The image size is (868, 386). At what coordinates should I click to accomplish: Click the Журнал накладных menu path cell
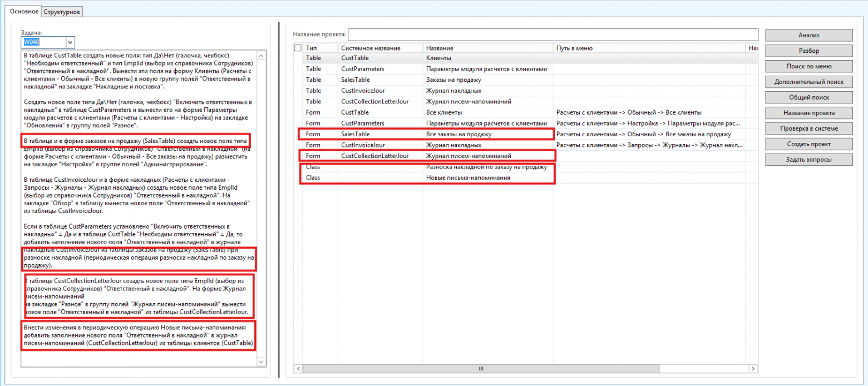[x=649, y=145]
